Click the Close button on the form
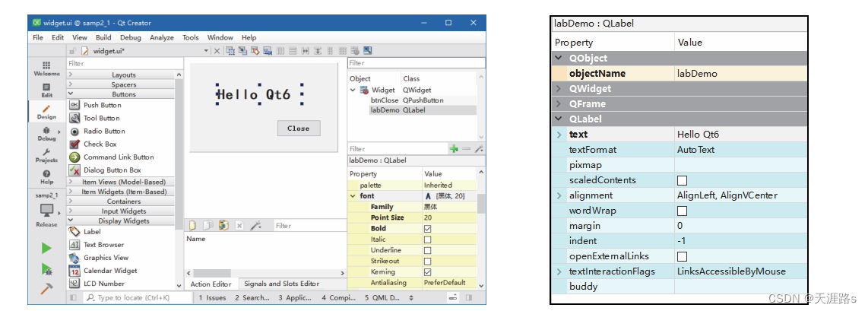Screen dimensions: 868x311 pyautogui.click(x=299, y=129)
